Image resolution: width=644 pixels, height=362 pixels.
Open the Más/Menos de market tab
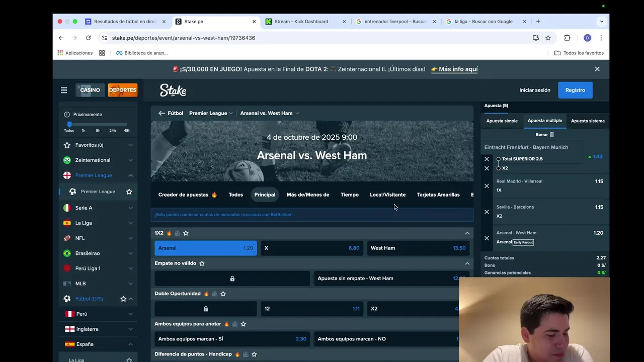(308, 195)
